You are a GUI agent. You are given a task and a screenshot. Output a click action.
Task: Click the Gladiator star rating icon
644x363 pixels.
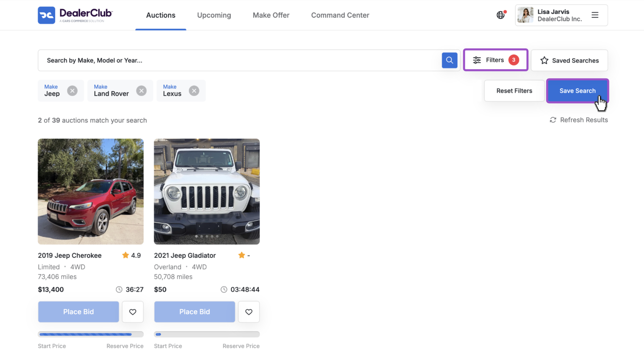pyautogui.click(x=242, y=255)
